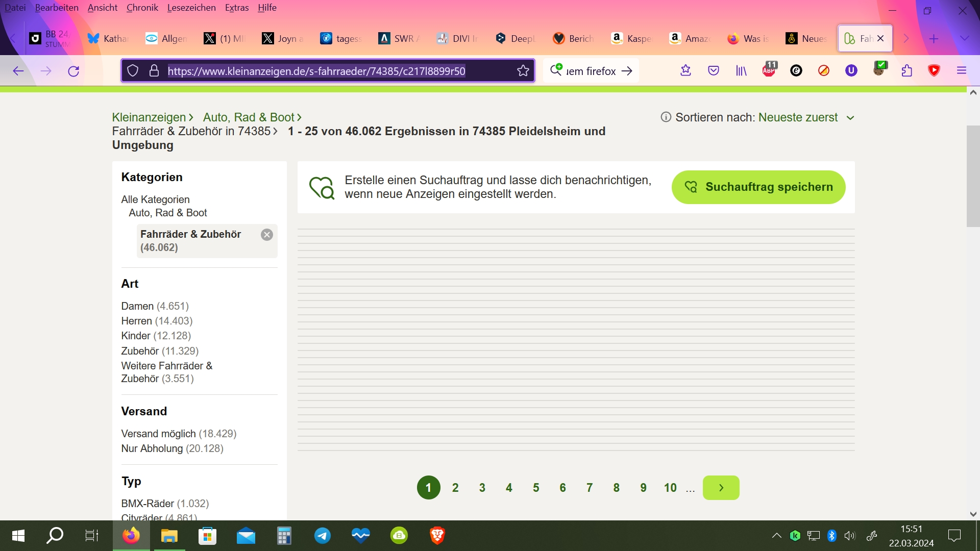
Task: Open the Lesezeichen menu
Action: pos(191,8)
